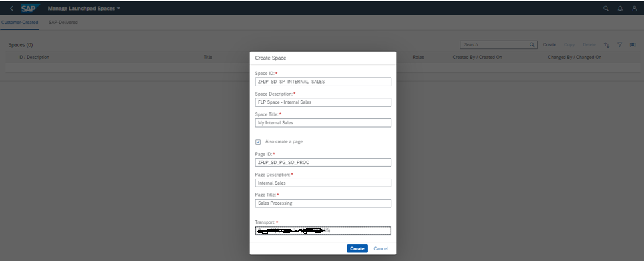Viewport: 644px width, 261px height.
Task: Open sort settings for Spaces table
Action: point(607,44)
